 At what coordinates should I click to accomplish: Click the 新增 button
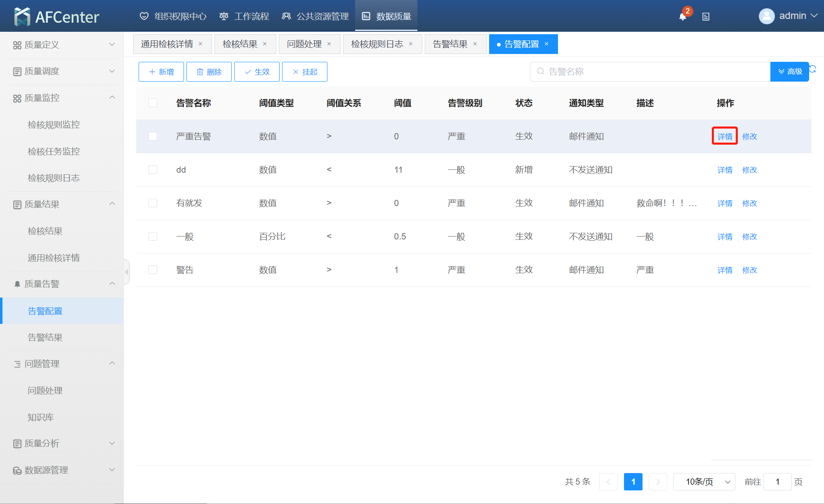click(x=161, y=72)
